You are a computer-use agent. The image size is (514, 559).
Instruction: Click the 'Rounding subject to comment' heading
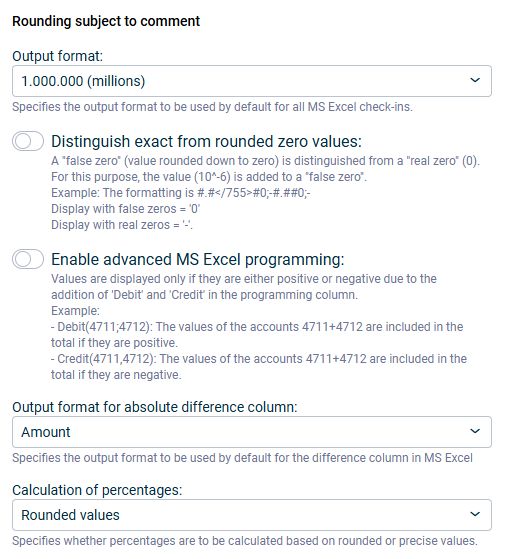106,21
